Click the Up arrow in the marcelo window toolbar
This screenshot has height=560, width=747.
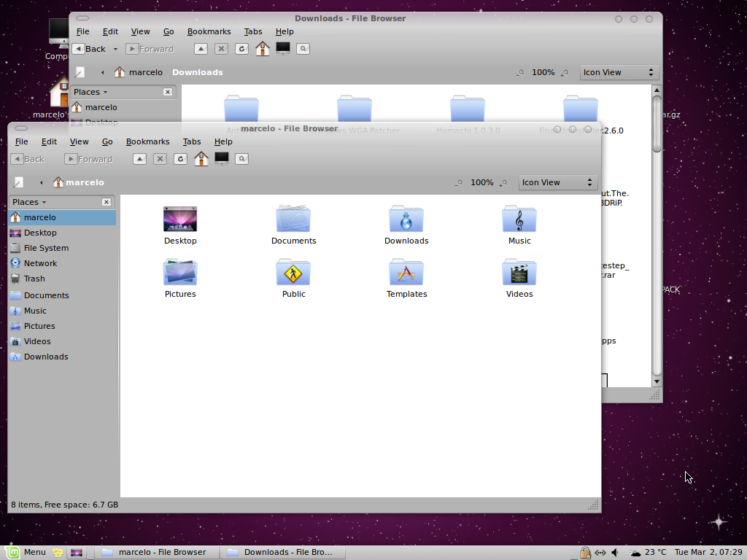click(139, 159)
